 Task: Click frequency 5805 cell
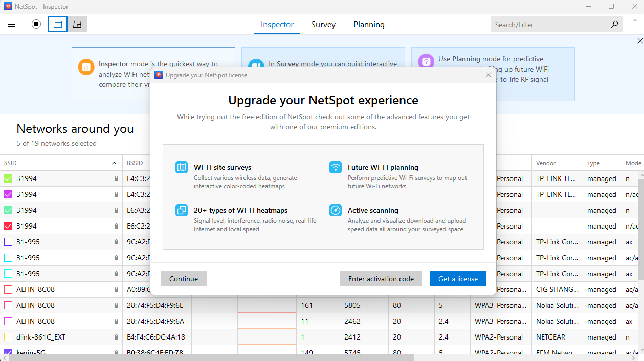coord(364,306)
